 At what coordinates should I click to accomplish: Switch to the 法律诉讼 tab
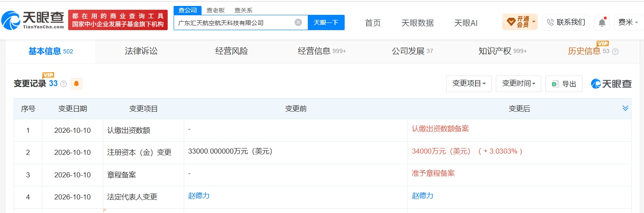click(141, 51)
